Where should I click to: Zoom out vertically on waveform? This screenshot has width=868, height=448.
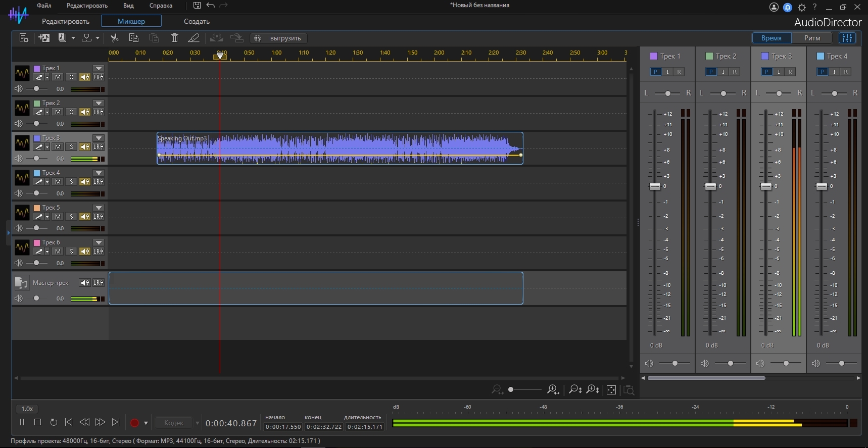575,389
